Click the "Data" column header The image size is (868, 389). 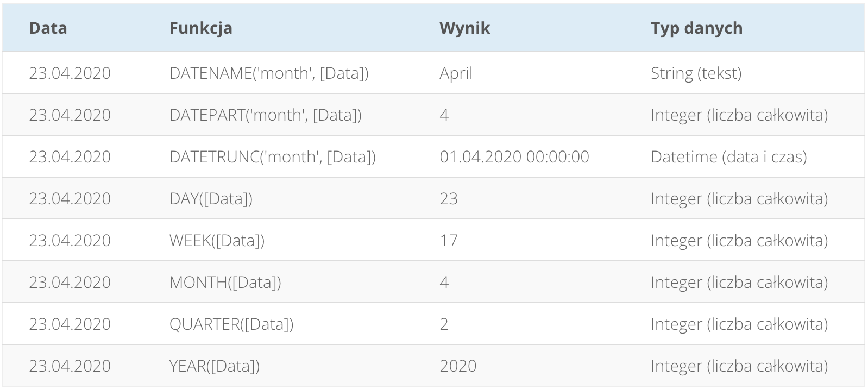[x=48, y=28]
